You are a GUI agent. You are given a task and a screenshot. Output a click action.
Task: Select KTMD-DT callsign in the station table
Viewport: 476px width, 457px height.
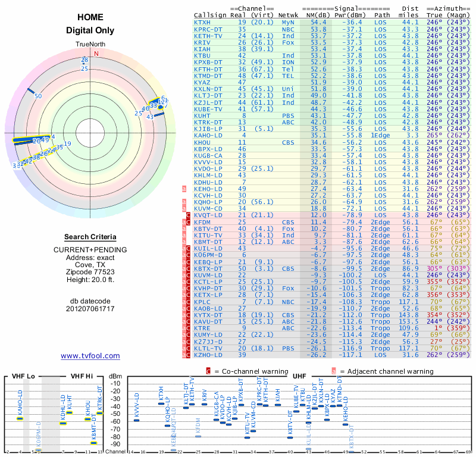click(x=208, y=76)
